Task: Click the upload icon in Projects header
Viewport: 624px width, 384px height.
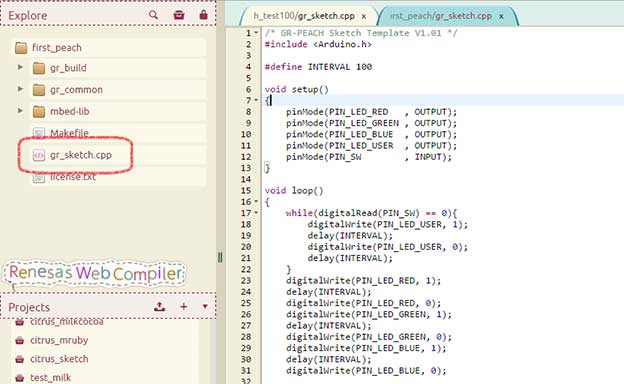Action: [x=159, y=306]
